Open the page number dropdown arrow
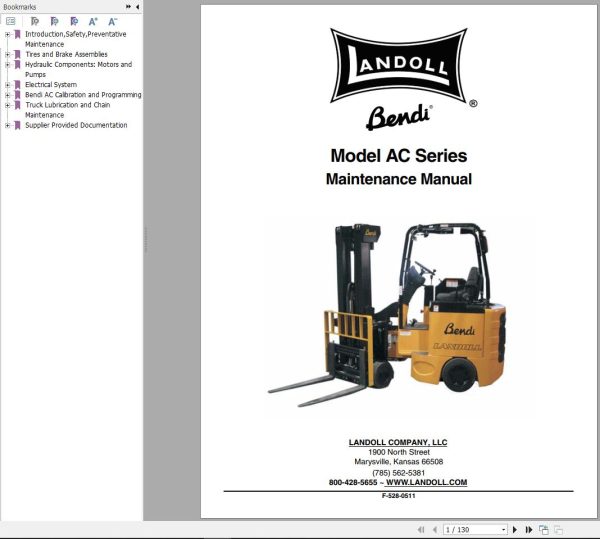Viewport: 600px width, 539px height. pos(504,530)
